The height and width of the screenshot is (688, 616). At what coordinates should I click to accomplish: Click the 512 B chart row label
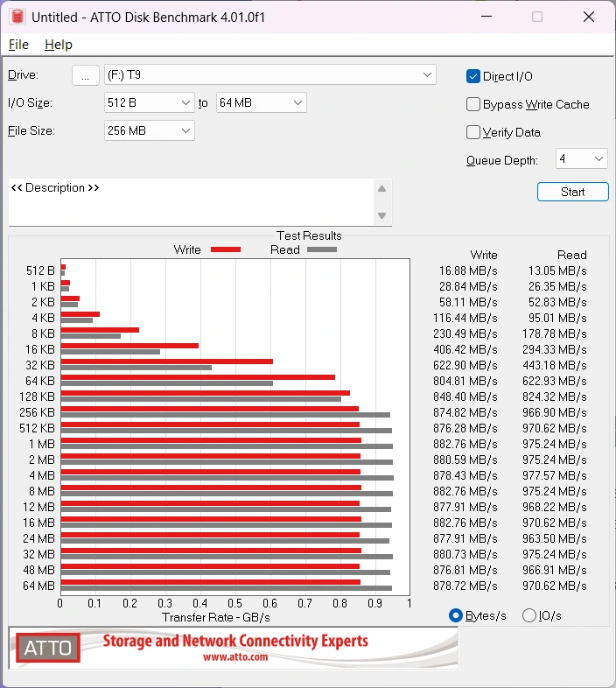point(40,270)
